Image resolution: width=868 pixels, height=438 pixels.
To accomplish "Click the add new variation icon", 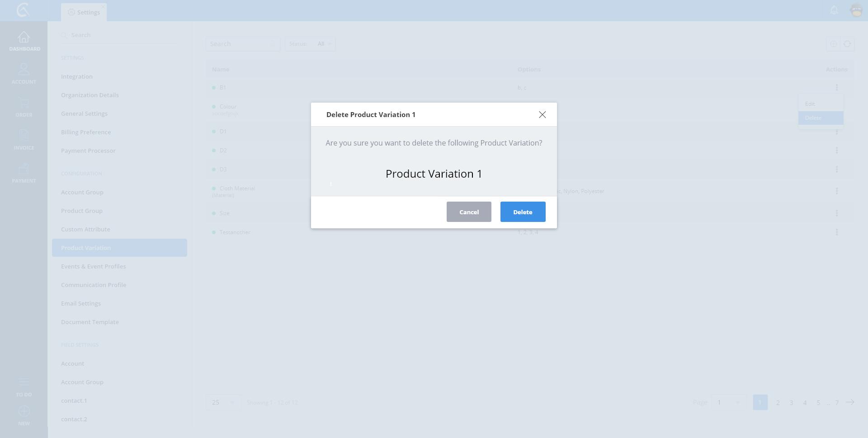I will (x=833, y=44).
